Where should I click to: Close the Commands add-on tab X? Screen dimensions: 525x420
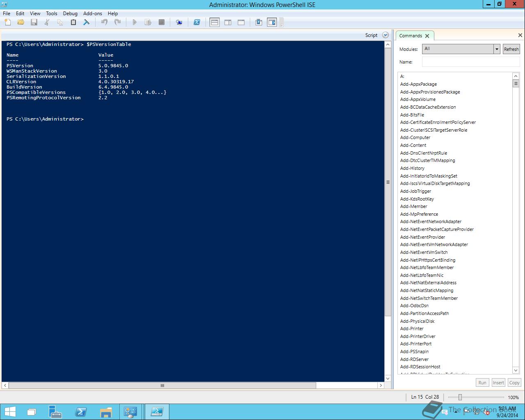tap(427, 36)
